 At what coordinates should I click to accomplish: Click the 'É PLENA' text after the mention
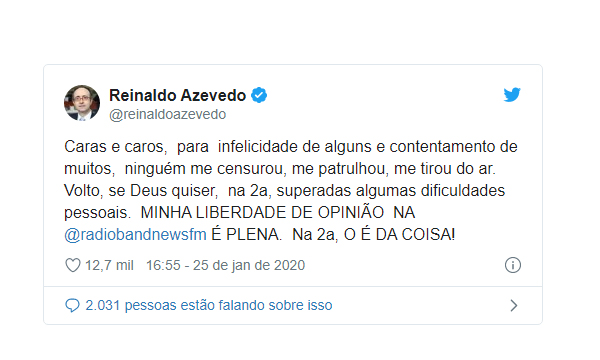(245, 235)
